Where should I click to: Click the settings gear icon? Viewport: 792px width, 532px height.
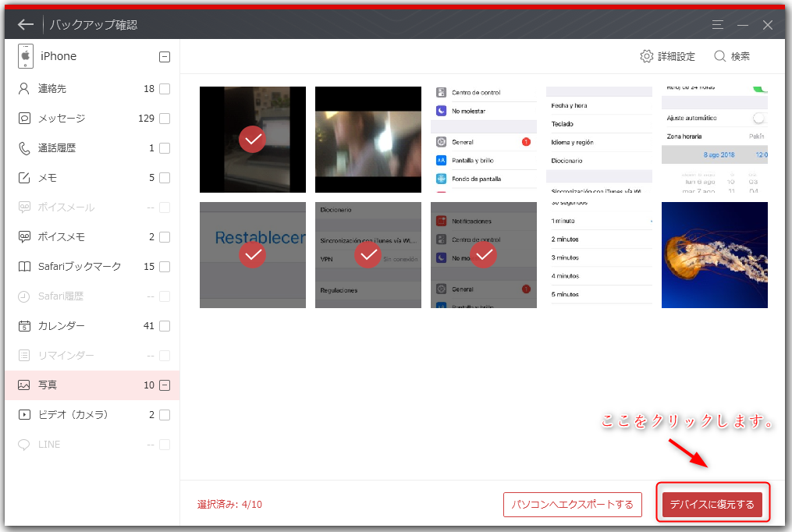coord(647,56)
